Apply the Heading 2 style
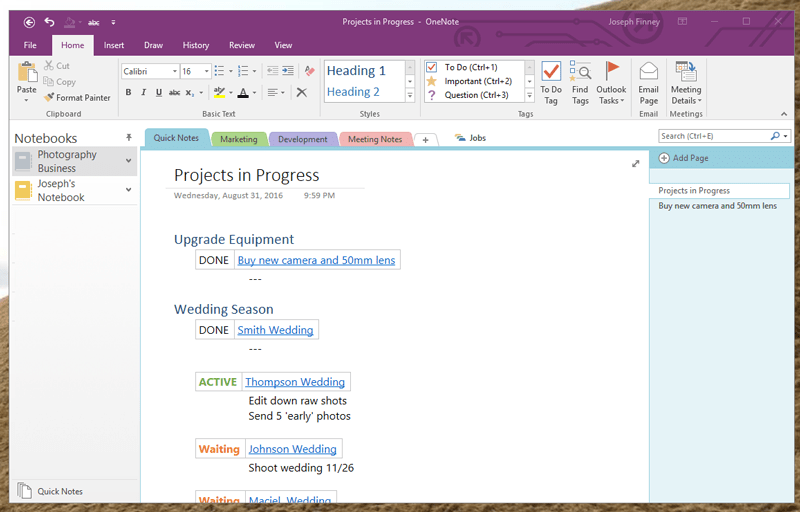 click(353, 92)
